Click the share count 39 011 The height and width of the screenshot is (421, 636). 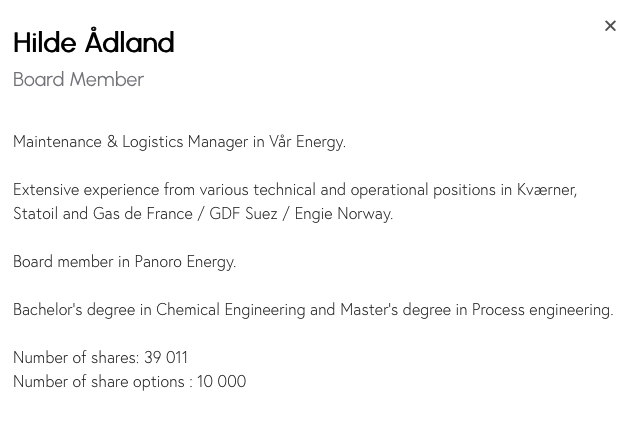(x=165, y=358)
